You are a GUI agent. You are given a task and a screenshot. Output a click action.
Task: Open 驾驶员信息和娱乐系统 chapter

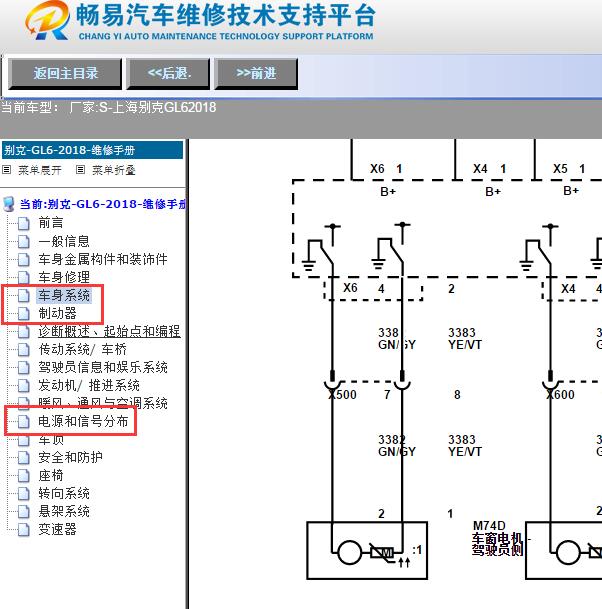tap(103, 367)
